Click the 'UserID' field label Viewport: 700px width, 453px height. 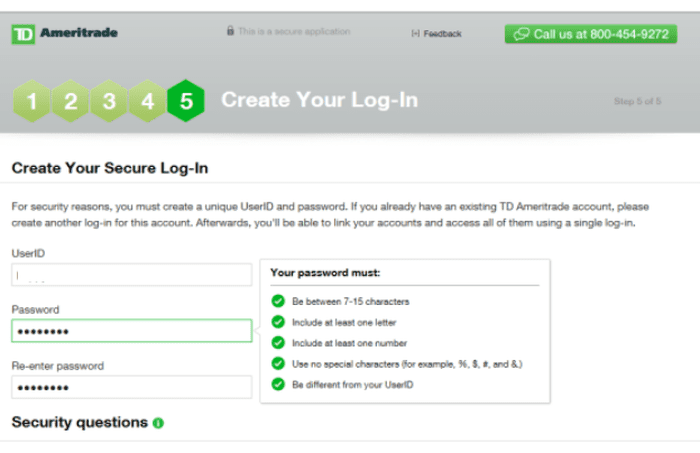pyautogui.click(x=28, y=253)
